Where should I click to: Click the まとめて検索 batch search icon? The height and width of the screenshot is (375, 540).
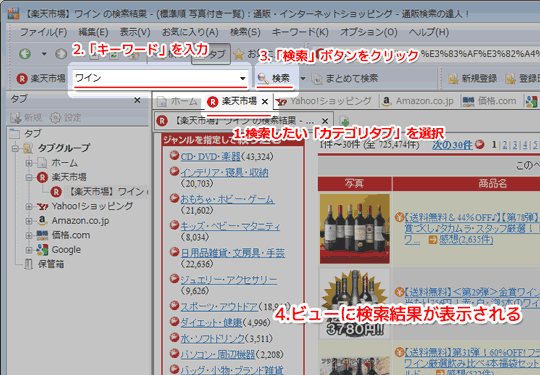point(317,79)
